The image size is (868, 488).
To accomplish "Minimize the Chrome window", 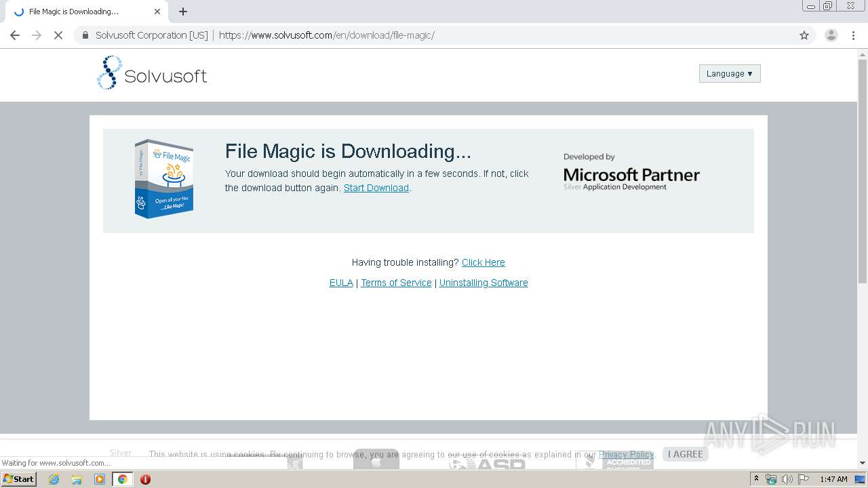I will pyautogui.click(x=810, y=6).
